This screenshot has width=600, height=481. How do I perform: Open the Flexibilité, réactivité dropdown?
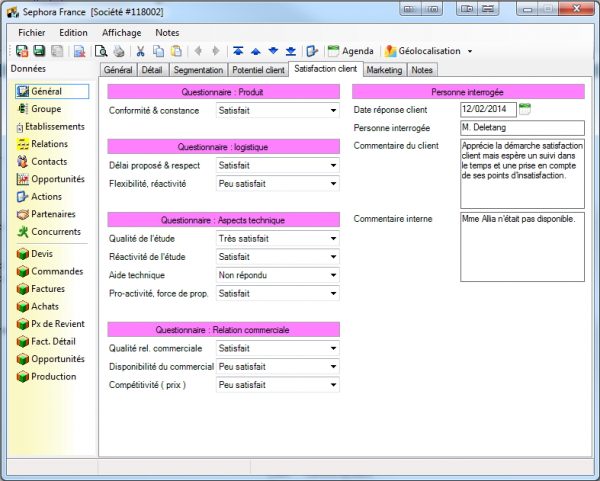pyautogui.click(x=278, y=184)
